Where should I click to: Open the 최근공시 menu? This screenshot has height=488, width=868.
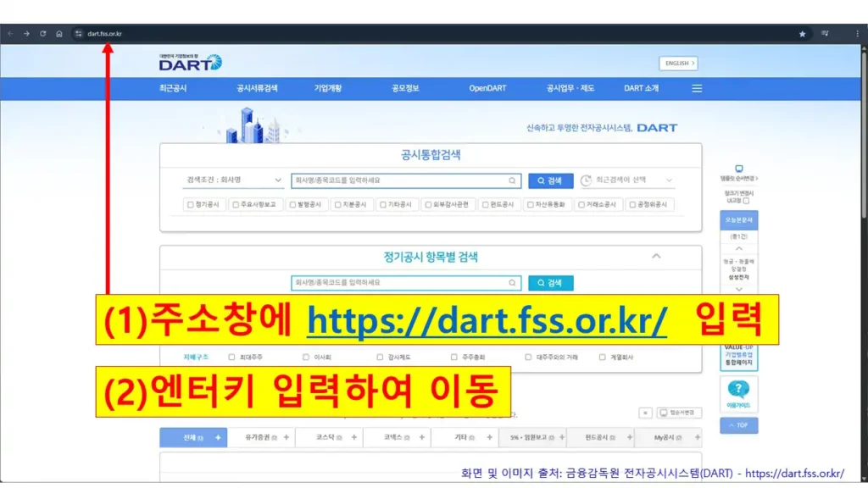173,88
